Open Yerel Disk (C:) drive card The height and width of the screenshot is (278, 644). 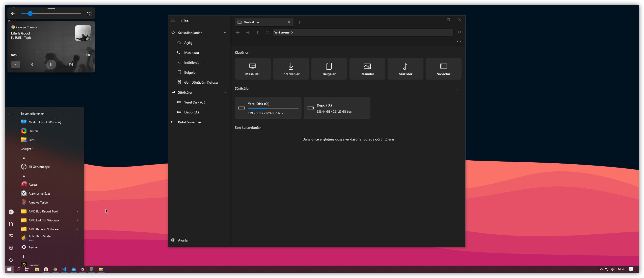coord(268,108)
